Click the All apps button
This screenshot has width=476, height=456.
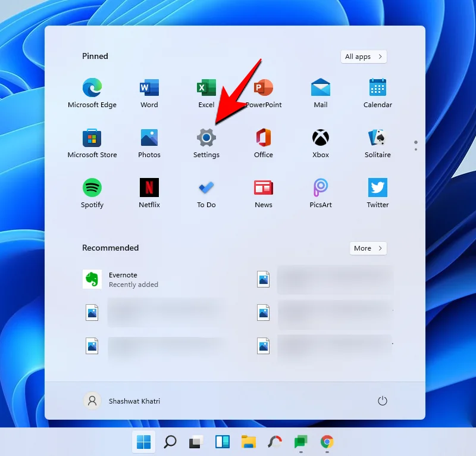[363, 57]
